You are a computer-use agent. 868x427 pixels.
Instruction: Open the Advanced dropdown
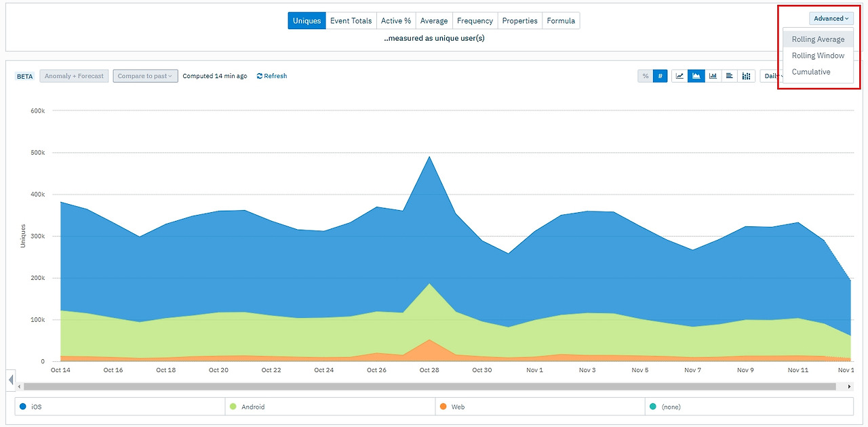pos(831,18)
